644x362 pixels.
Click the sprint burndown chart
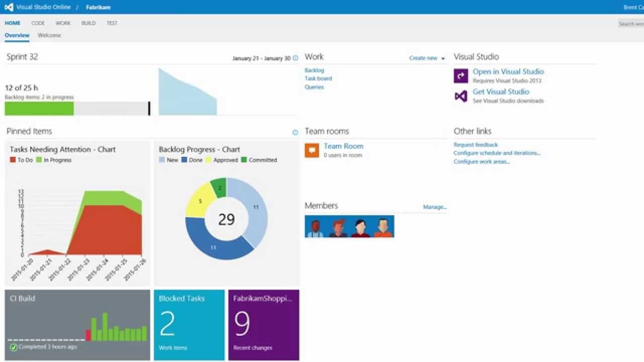[188, 92]
